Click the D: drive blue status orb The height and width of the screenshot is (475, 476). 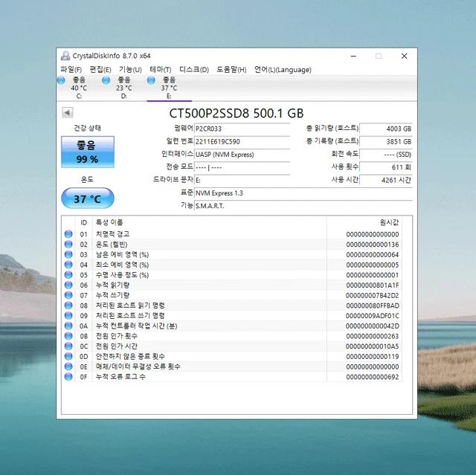(x=106, y=80)
